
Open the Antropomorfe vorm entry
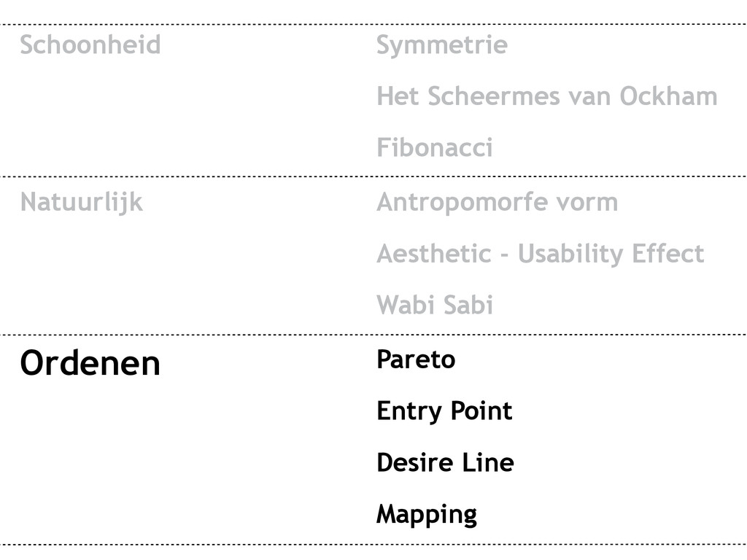498,203
